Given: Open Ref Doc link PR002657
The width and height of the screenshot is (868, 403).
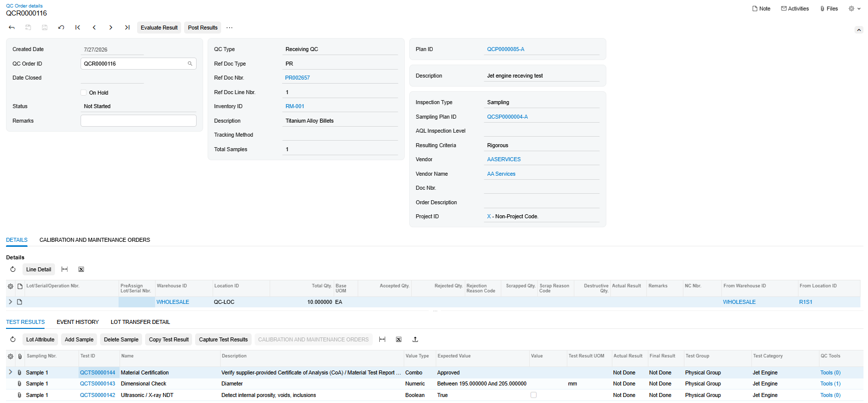Looking at the screenshot, I should point(297,78).
